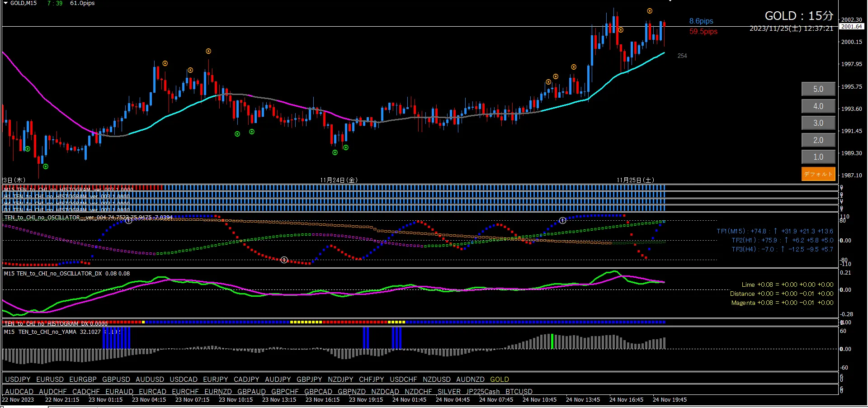Pick the NZDCHF symbol
Viewport: 868px width, 408px height.
pos(419,392)
